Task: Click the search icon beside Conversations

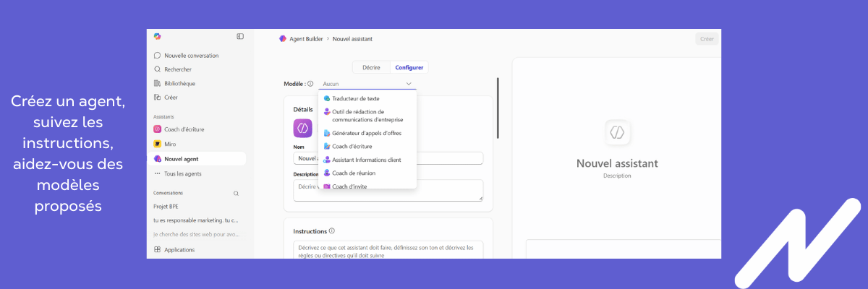Action: click(x=236, y=194)
